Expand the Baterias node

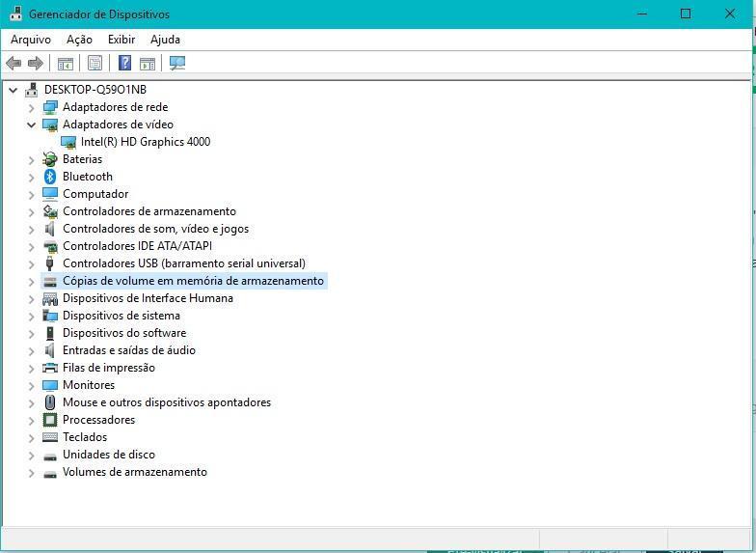pos(31,160)
